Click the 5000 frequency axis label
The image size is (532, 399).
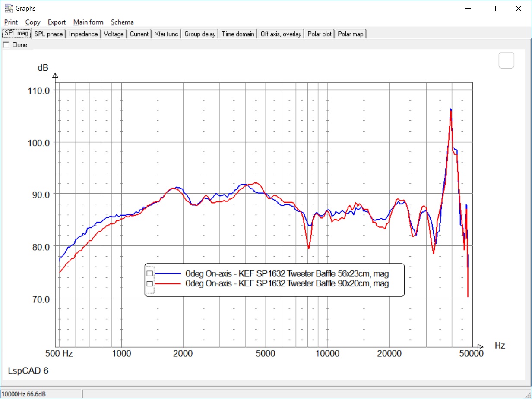click(265, 353)
